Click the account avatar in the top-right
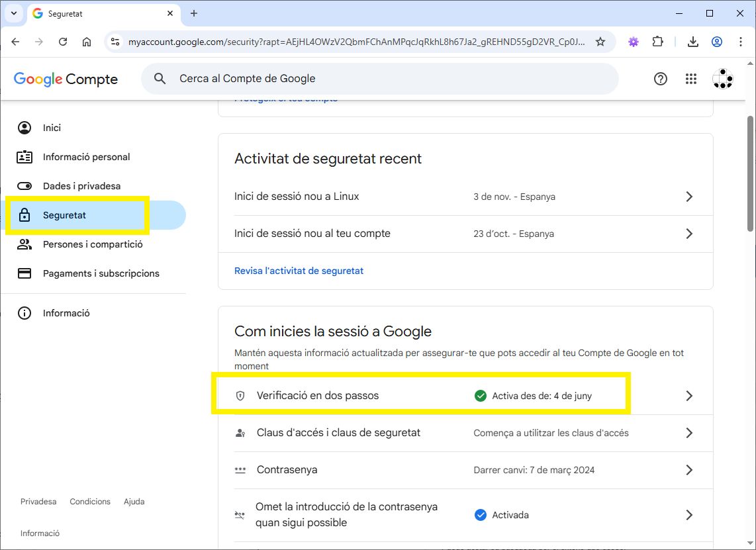This screenshot has height=550, width=756. tap(723, 79)
